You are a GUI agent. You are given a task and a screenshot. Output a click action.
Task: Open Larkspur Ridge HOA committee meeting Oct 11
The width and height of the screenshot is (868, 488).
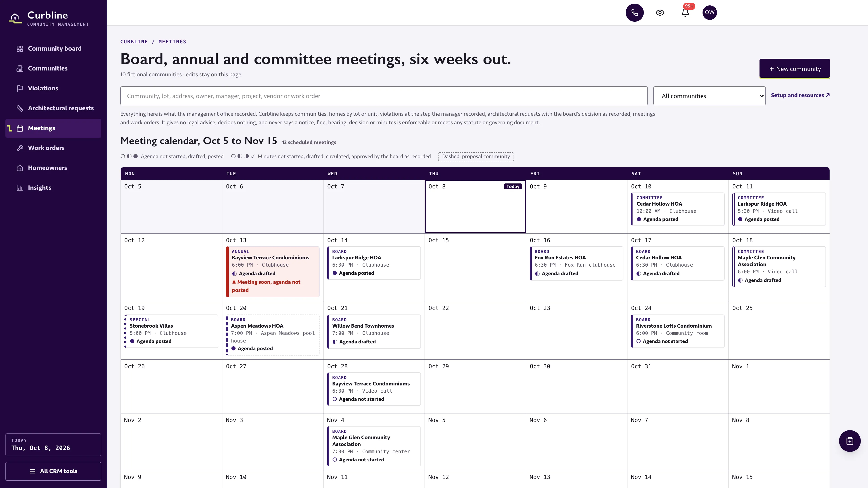pos(779,209)
